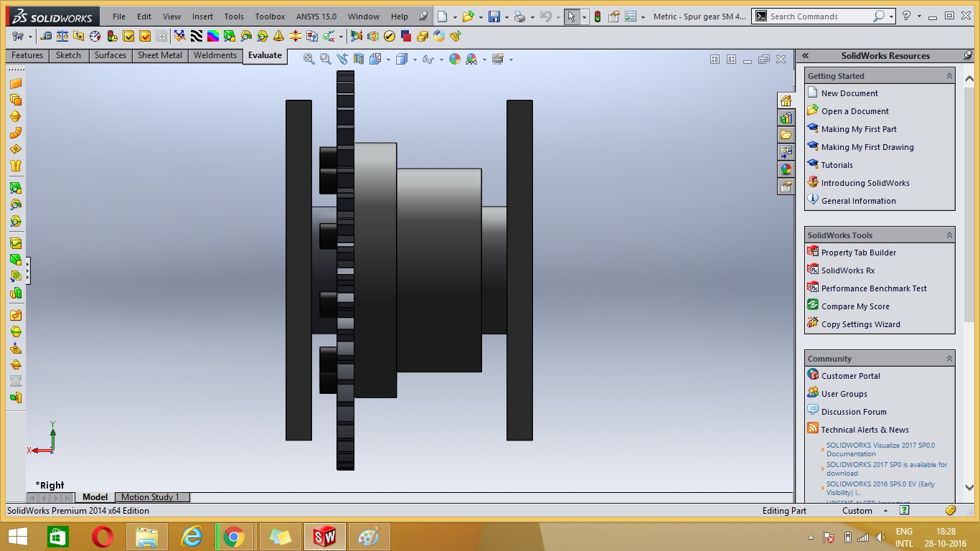Open Making My First Part tutorial
Screen dimensions: 980x551
[x=859, y=129]
